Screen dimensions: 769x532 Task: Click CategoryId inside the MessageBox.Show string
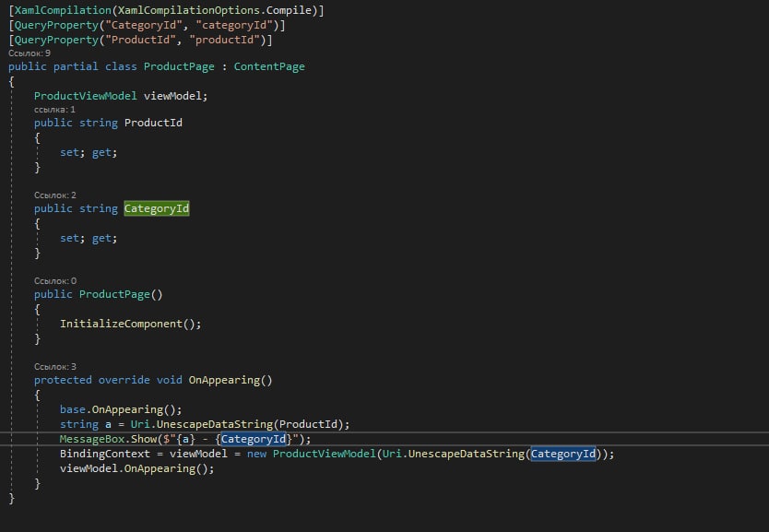(x=253, y=439)
